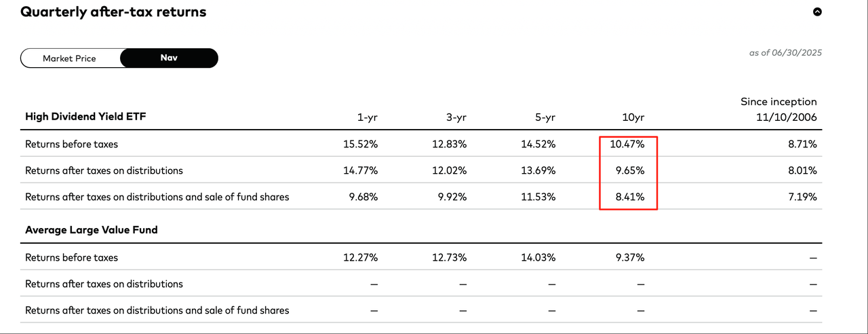Image resolution: width=868 pixels, height=334 pixels.
Task: Click the 9.37% Large Value ten-year value
Action: click(631, 257)
